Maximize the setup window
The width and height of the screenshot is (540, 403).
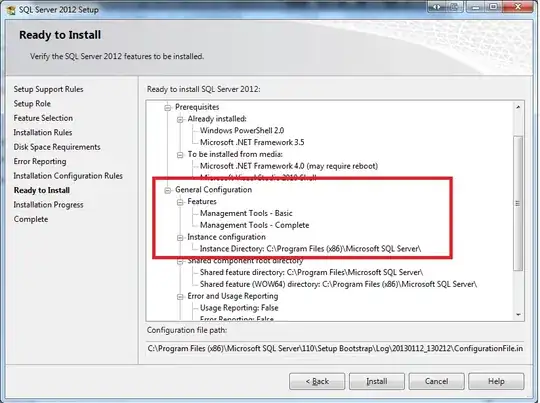pos(494,7)
